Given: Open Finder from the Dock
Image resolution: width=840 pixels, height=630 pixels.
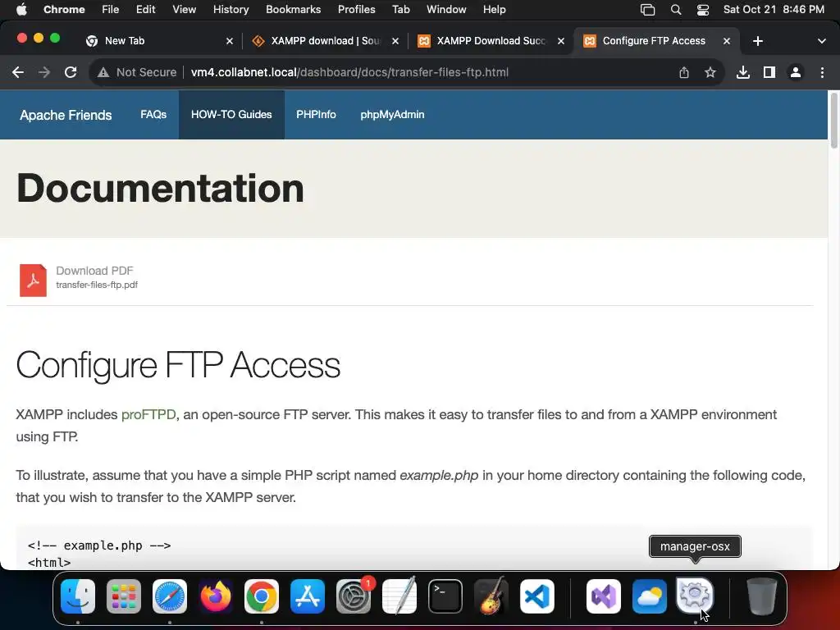Looking at the screenshot, I should (x=78, y=596).
